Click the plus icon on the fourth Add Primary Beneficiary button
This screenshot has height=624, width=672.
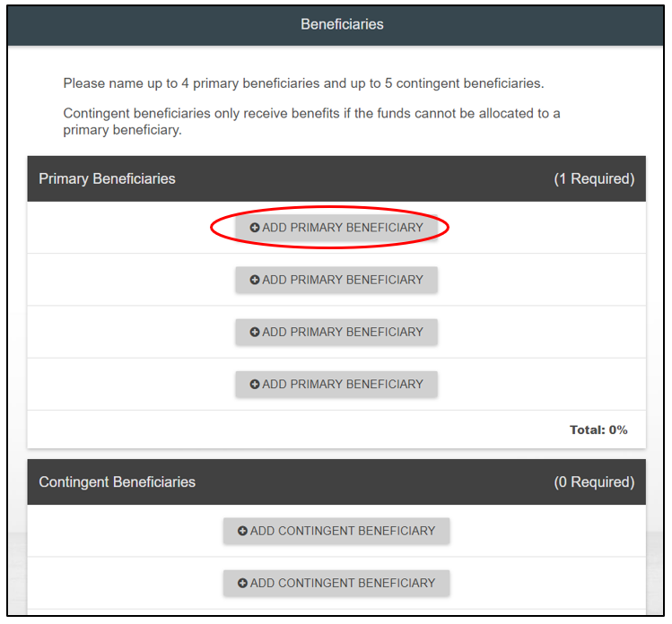(x=255, y=384)
